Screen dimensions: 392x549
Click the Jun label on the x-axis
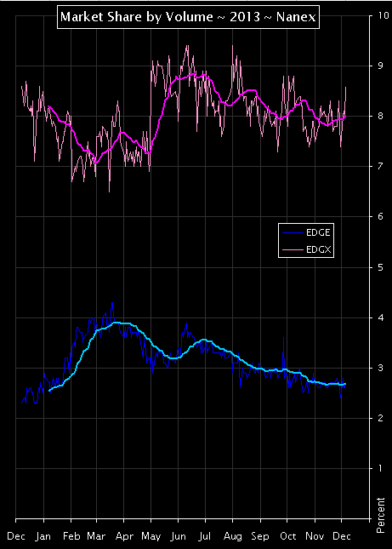[x=178, y=537]
